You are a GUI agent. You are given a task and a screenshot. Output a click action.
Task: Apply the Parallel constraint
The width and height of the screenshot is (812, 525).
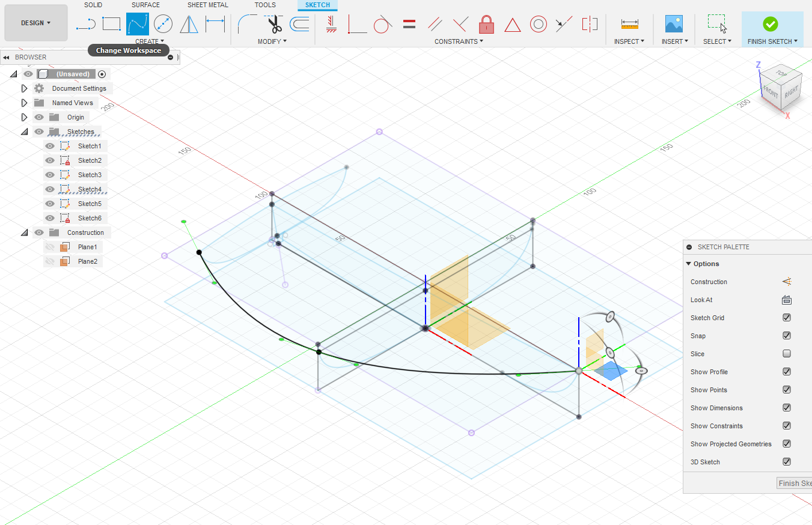(435, 24)
